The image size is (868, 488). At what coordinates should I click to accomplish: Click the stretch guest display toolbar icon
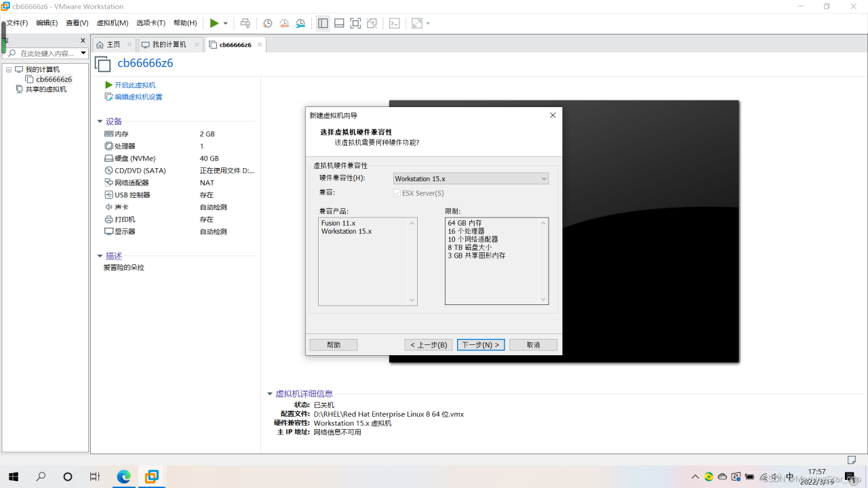(x=416, y=24)
